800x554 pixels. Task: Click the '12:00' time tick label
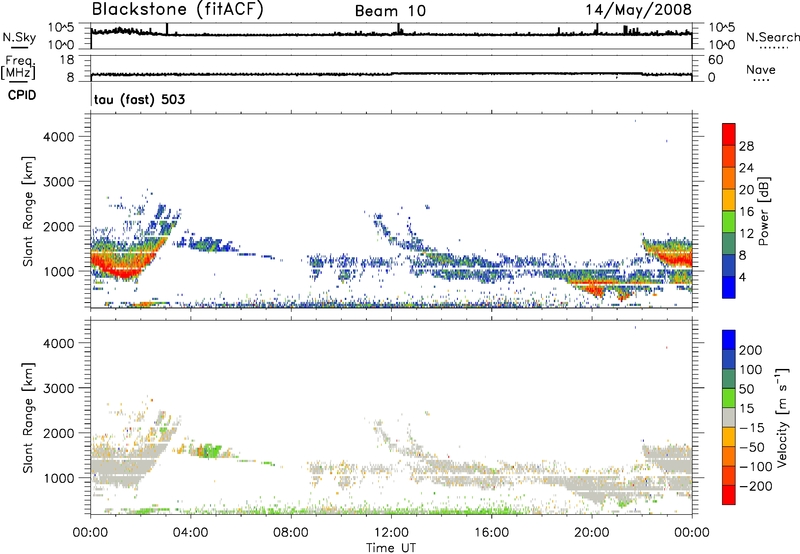coord(391,533)
